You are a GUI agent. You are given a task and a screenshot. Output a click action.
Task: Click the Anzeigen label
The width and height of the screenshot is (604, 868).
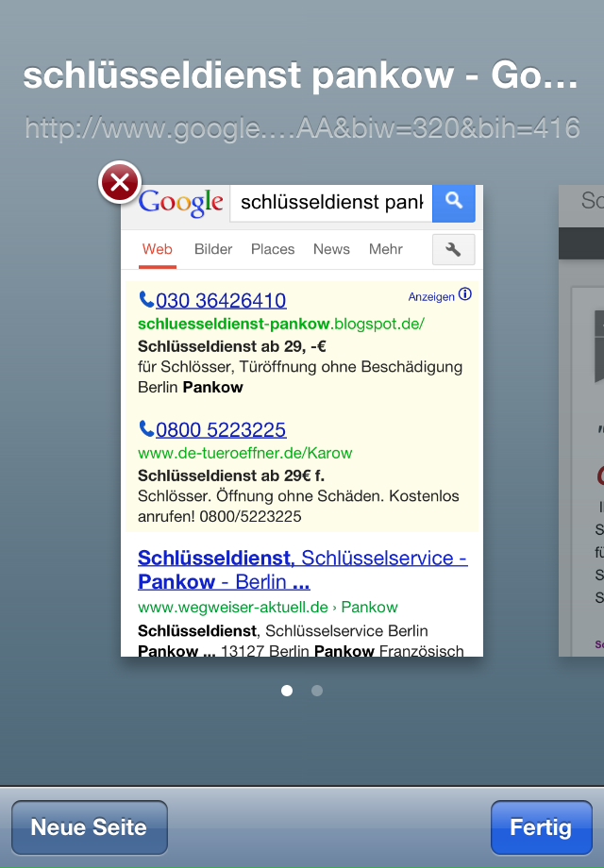tap(431, 296)
